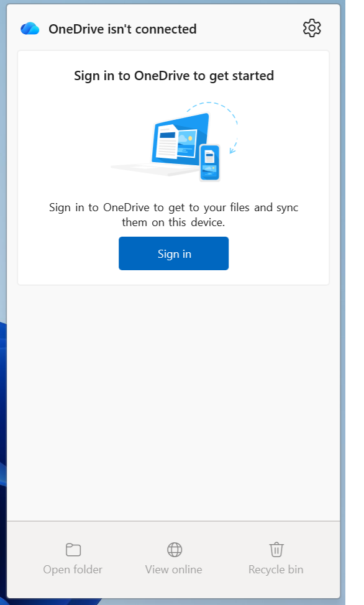364x605 pixels.
Task: Open OneDrive settings gear icon
Action: coord(311,28)
